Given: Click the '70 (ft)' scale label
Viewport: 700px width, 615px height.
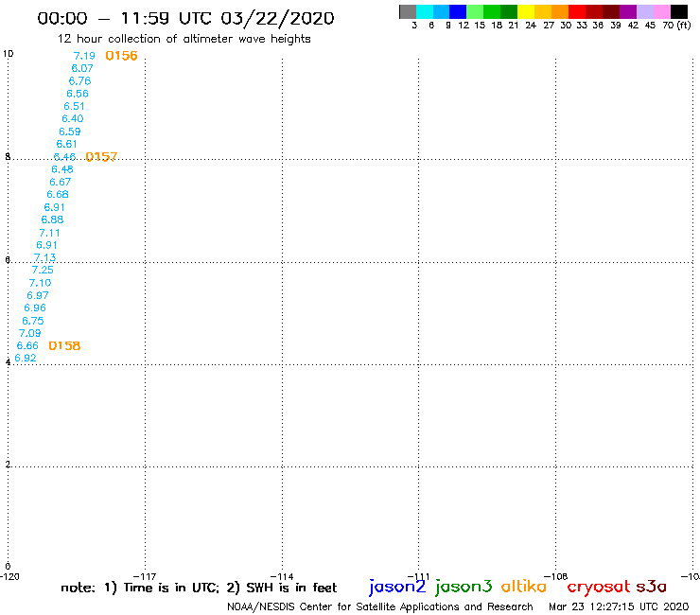Looking at the screenshot, I should tap(676, 26).
